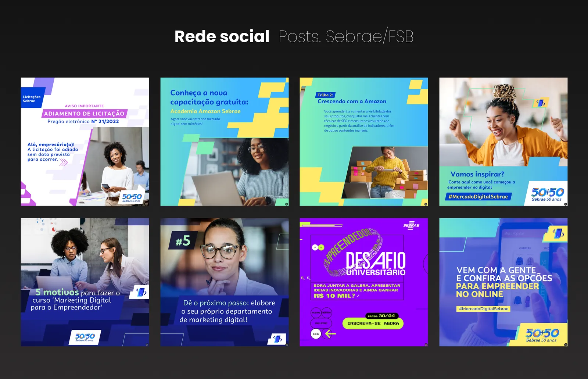The image size is (588, 379).
Task: Click 'Conheça a nova capacitação gratuita:' headline
Action: click(x=209, y=97)
